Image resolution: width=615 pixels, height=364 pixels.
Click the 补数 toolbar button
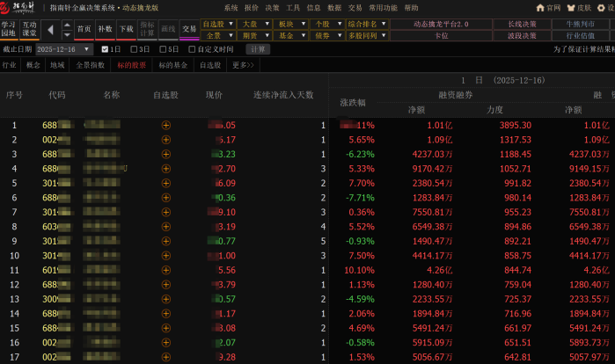(105, 29)
